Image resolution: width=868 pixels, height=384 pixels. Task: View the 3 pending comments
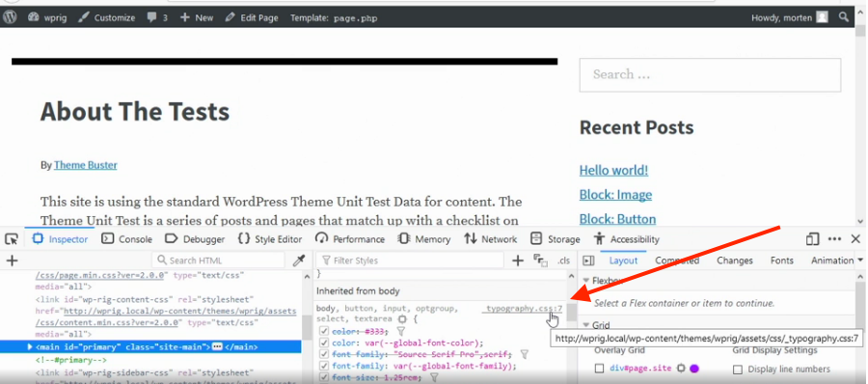[x=157, y=17]
